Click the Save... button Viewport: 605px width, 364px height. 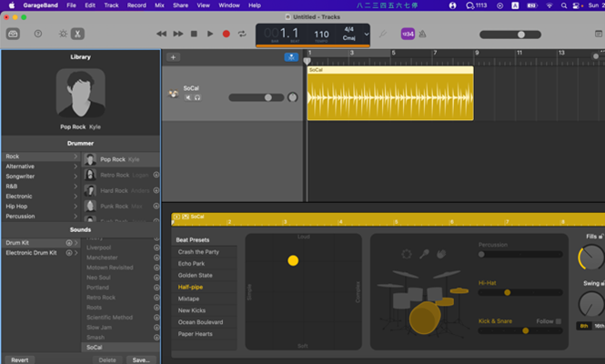pyautogui.click(x=141, y=359)
